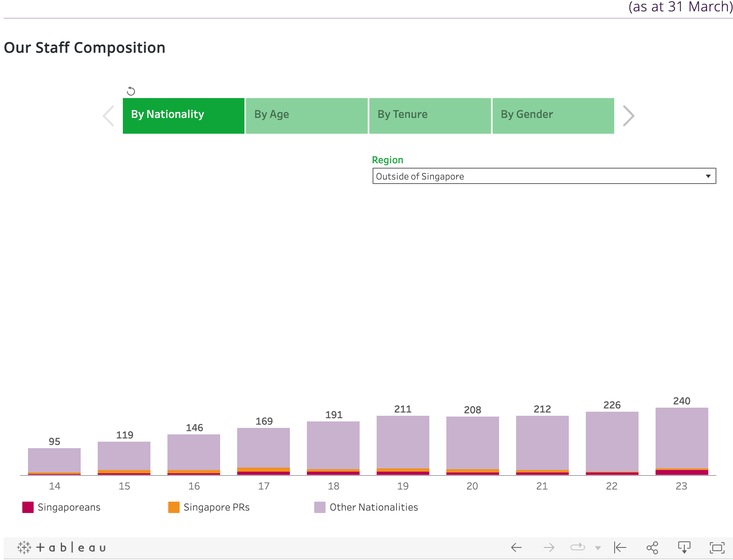Switch to the By Gender tab

click(553, 116)
